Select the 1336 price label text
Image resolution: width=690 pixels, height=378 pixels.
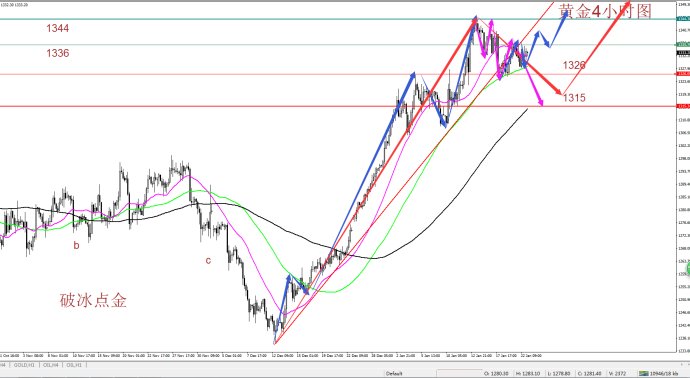[x=58, y=53]
